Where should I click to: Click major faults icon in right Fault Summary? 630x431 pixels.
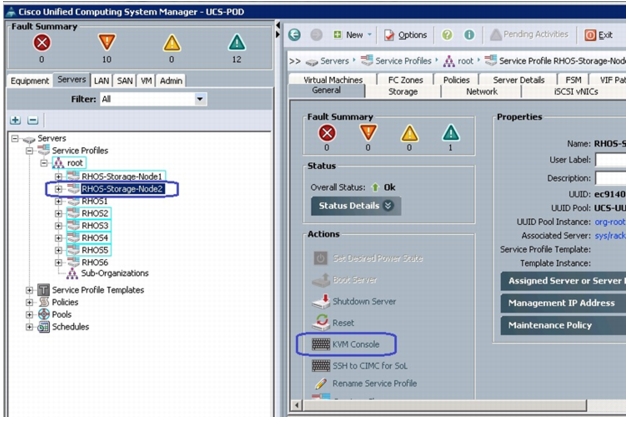click(x=368, y=133)
